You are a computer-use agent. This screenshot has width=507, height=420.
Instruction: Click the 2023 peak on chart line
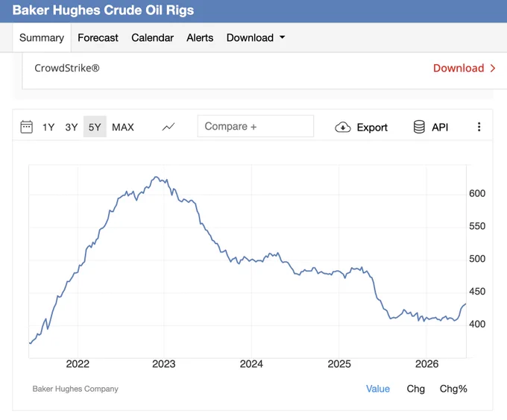[x=156, y=177]
